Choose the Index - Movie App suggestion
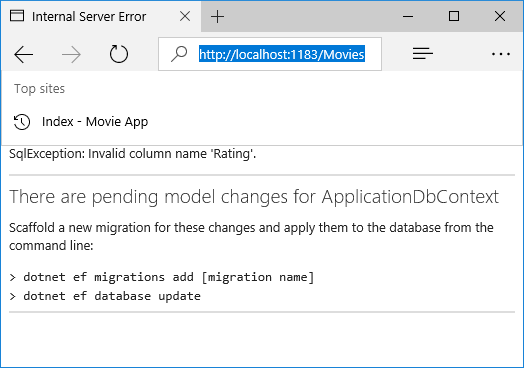524x368 pixels. coord(95,122)
